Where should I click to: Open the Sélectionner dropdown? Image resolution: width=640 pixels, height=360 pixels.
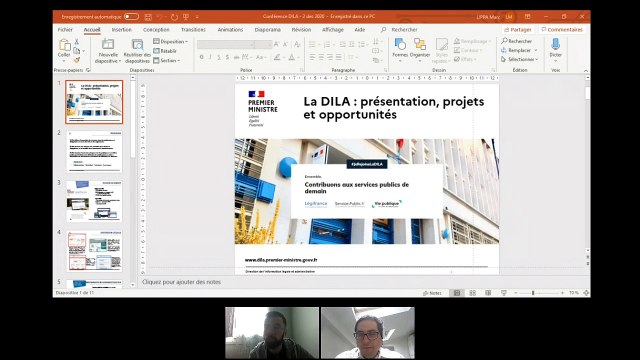520,60
